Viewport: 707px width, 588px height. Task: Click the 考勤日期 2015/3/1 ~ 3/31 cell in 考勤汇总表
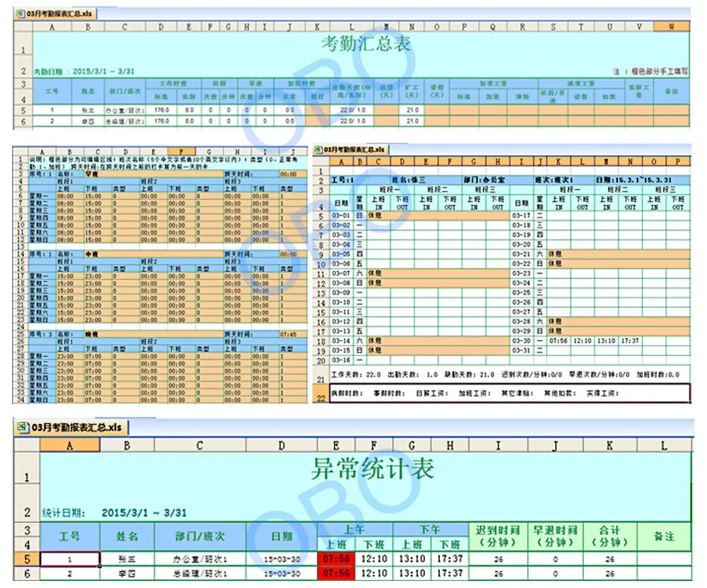[x=84, y=71]
